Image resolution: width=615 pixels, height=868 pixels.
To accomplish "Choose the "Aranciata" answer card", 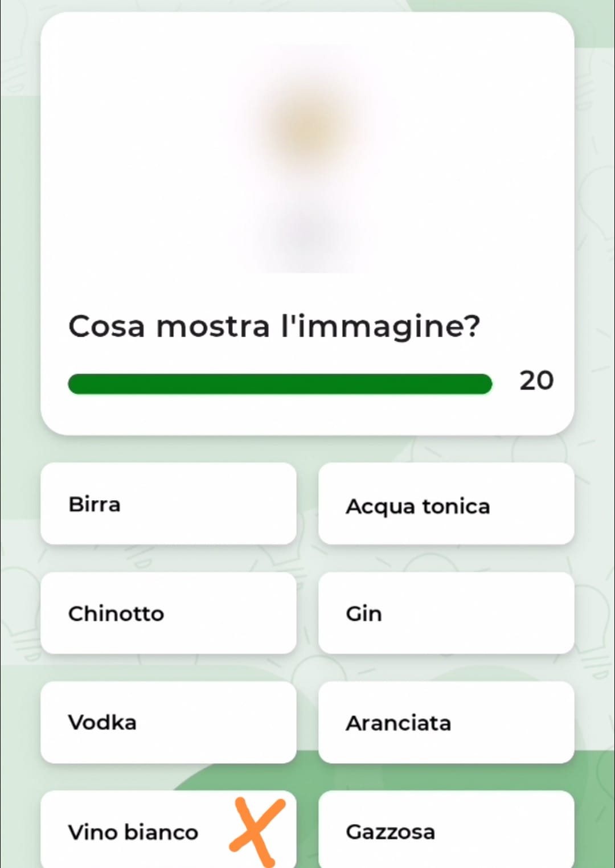I will click(446, 722).
